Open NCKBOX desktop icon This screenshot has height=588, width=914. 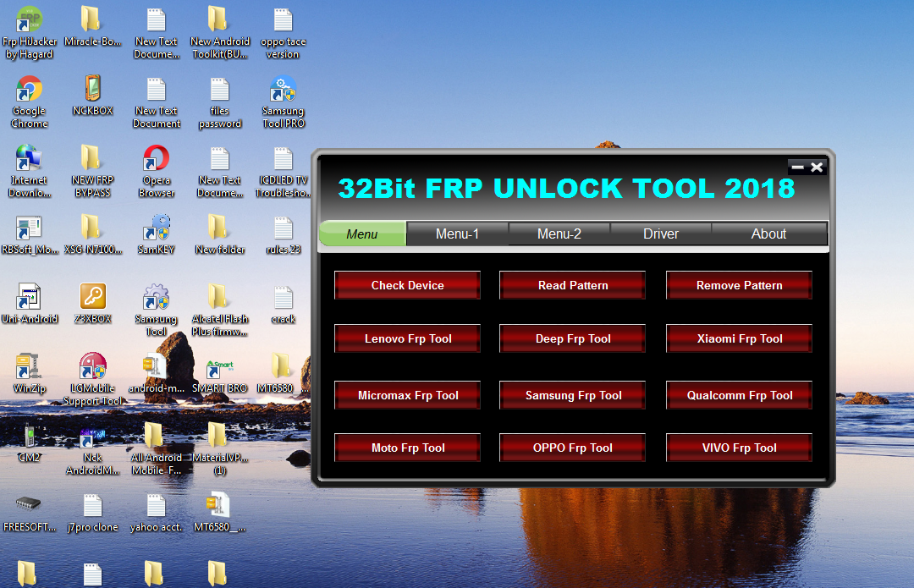point(92,96)
